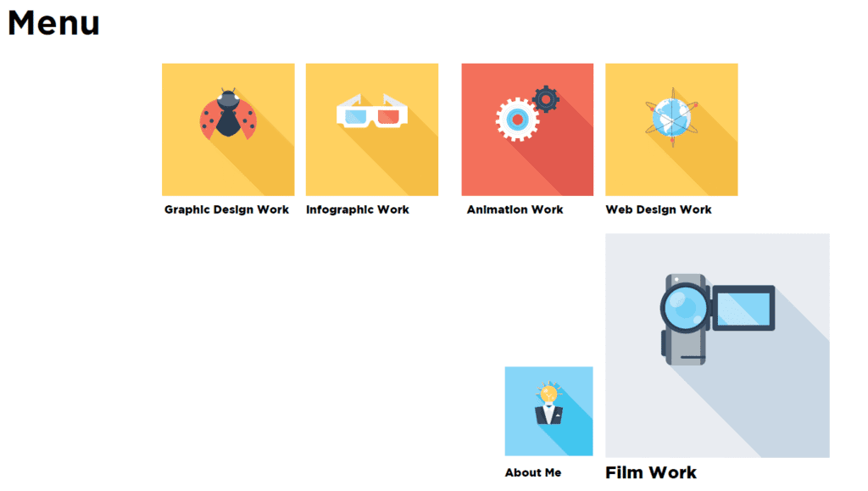Open the globe Web Design tile
Screen dimensions: 868x491
671,130
